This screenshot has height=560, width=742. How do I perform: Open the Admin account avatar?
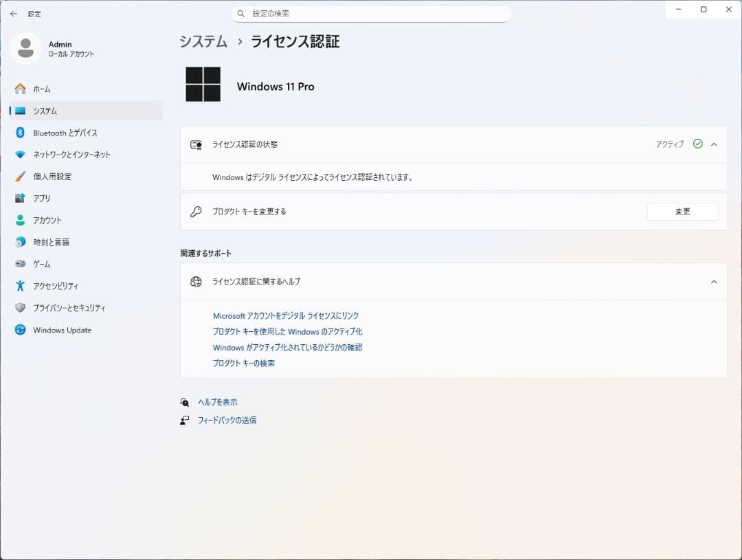25,48
